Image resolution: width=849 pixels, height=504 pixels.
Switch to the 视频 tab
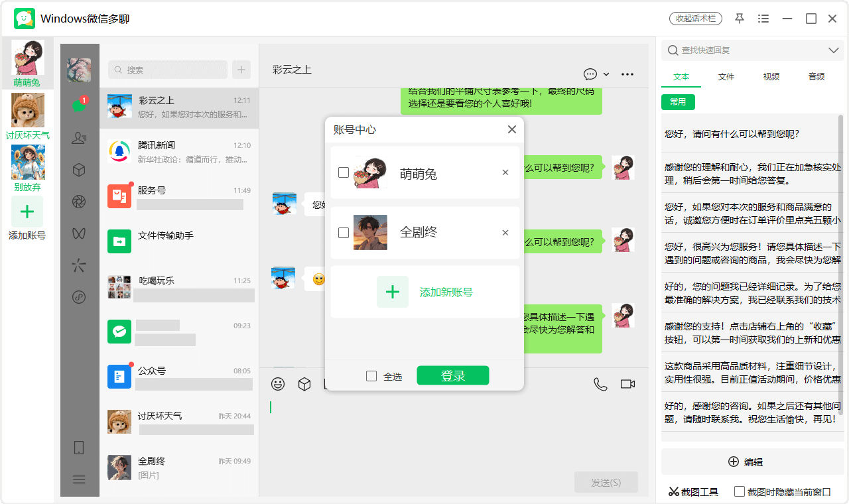point(771,76)
